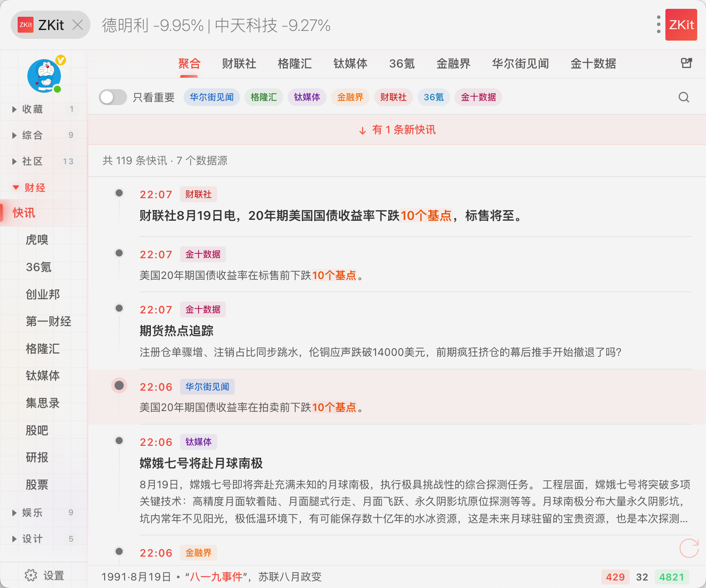Expand the 社区 sidebar group
706x588 pixels.
tap(43, 161)
